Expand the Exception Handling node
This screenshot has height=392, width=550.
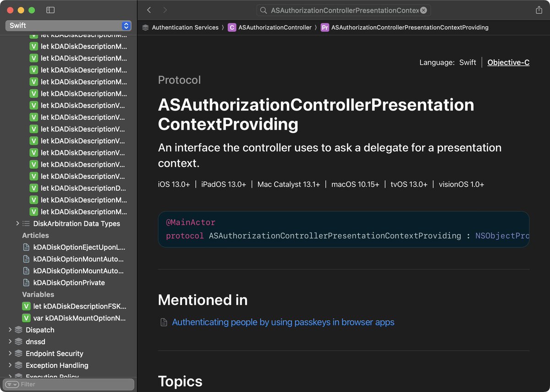(x=10, y=365)
